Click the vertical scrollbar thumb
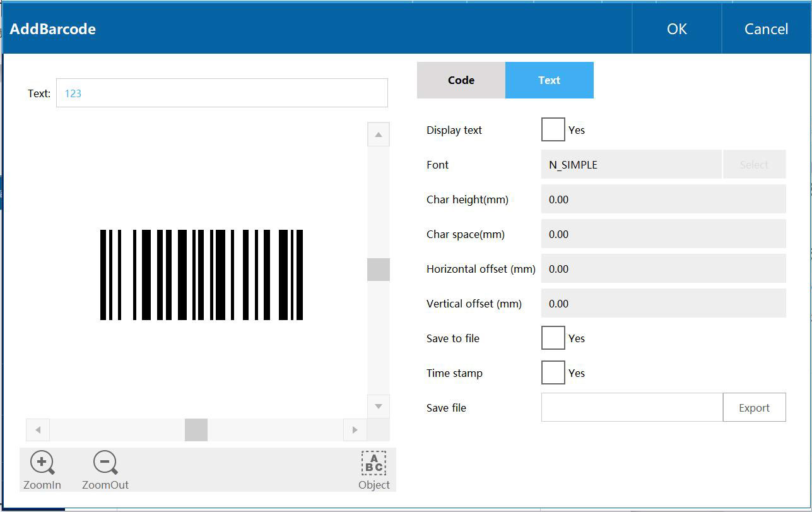The image size is (812, 512). 379,270
